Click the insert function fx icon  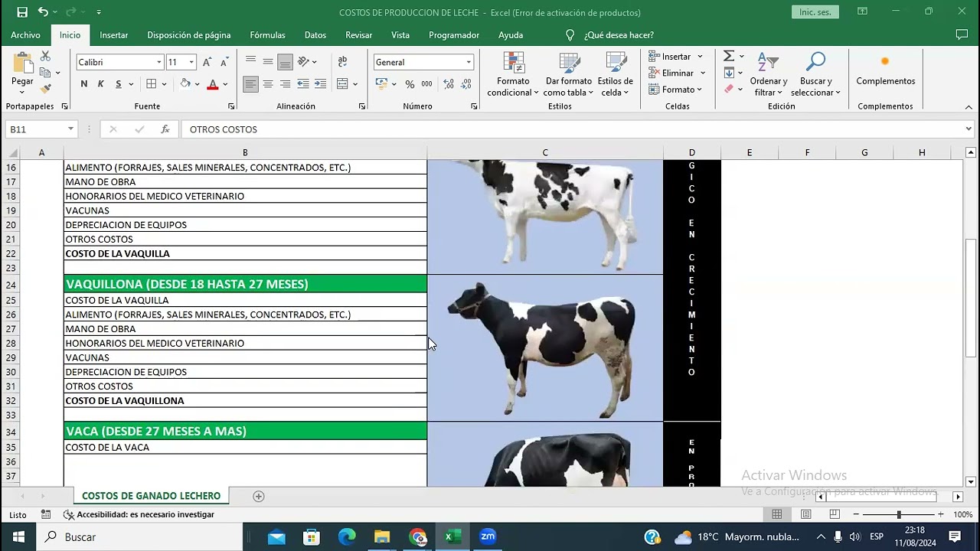pos(165,129)
